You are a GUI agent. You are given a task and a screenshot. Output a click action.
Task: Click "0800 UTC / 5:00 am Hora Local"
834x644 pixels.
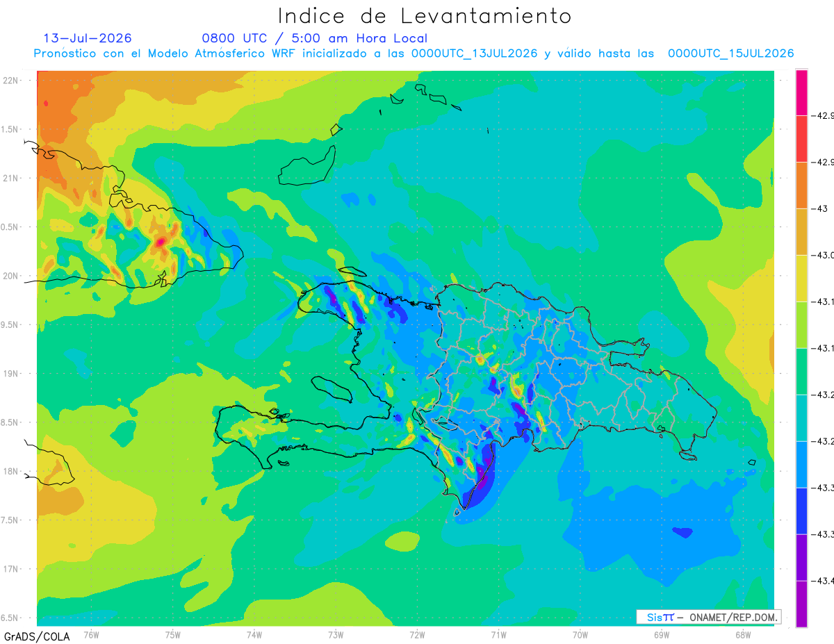pos(315,39)
